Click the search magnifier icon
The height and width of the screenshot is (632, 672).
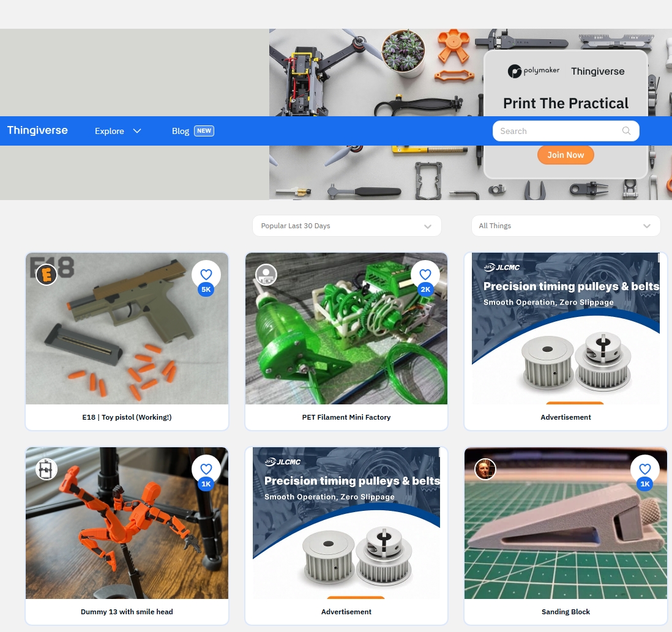click(626, 131)
